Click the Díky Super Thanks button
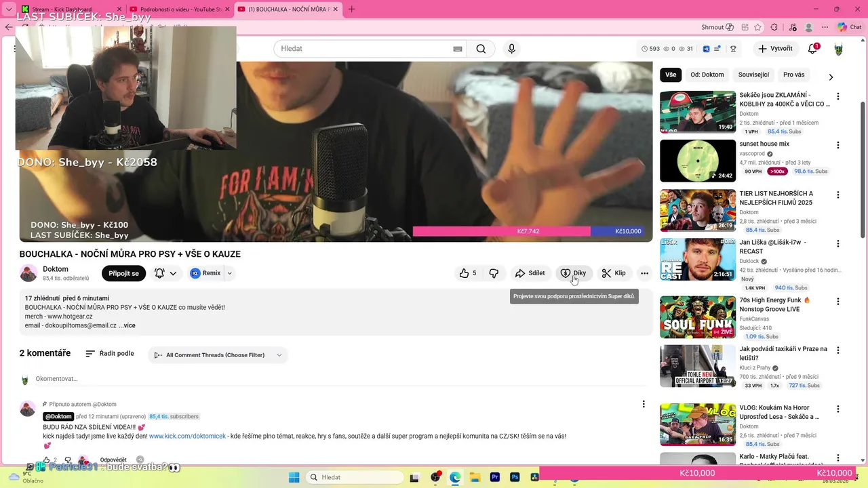Screen dimensions: 868x488 573,273
